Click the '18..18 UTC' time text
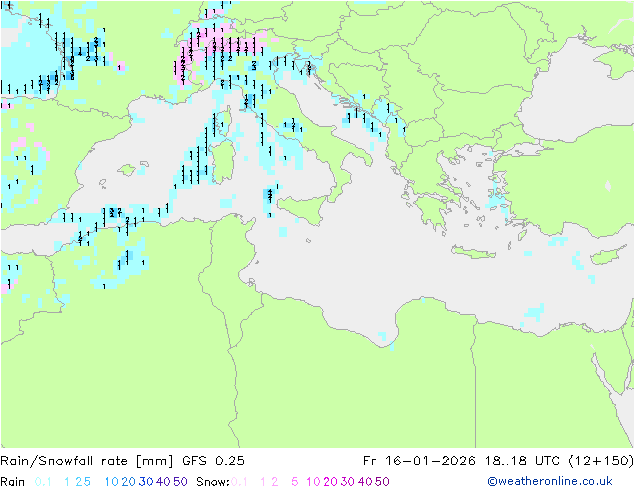634x490 pixels. [521, 461]
